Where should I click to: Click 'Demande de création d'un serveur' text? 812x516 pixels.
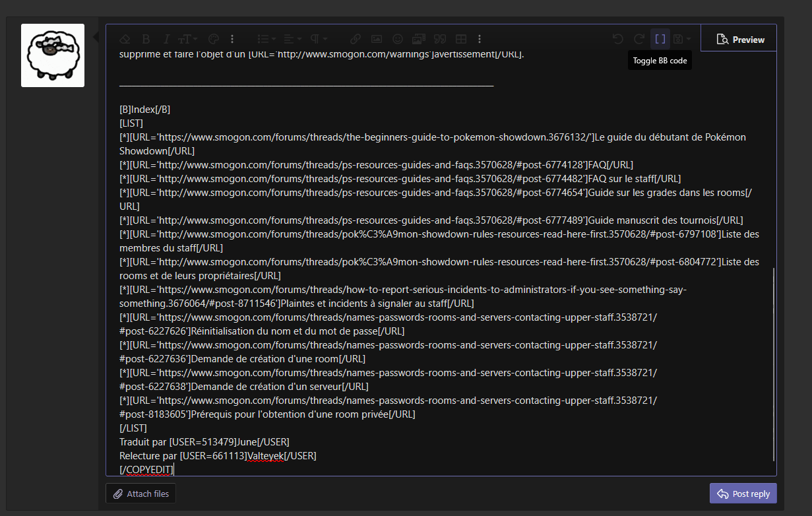[x=266, y=386]
